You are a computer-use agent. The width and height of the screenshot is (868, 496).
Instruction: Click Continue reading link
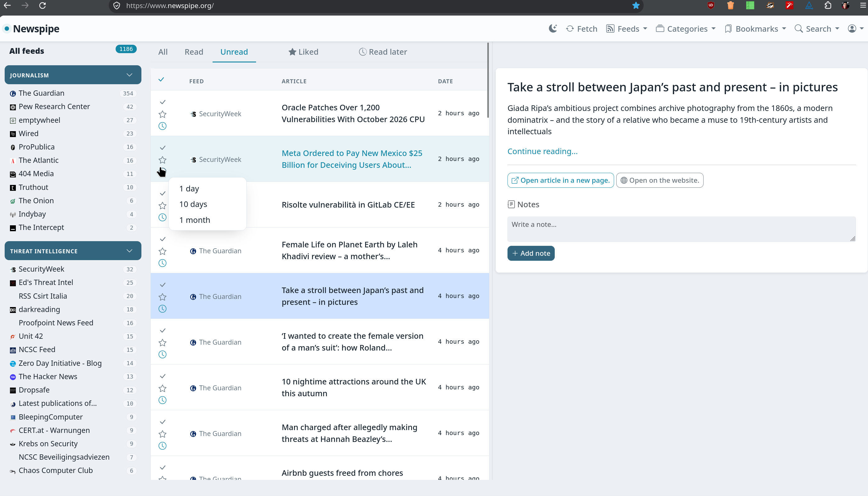click(x=542, y=151)
